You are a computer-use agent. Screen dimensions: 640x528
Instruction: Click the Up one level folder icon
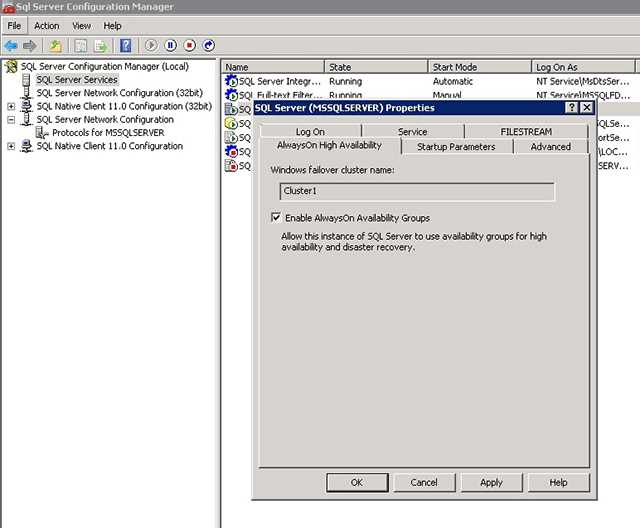click(x=56, y=46)
